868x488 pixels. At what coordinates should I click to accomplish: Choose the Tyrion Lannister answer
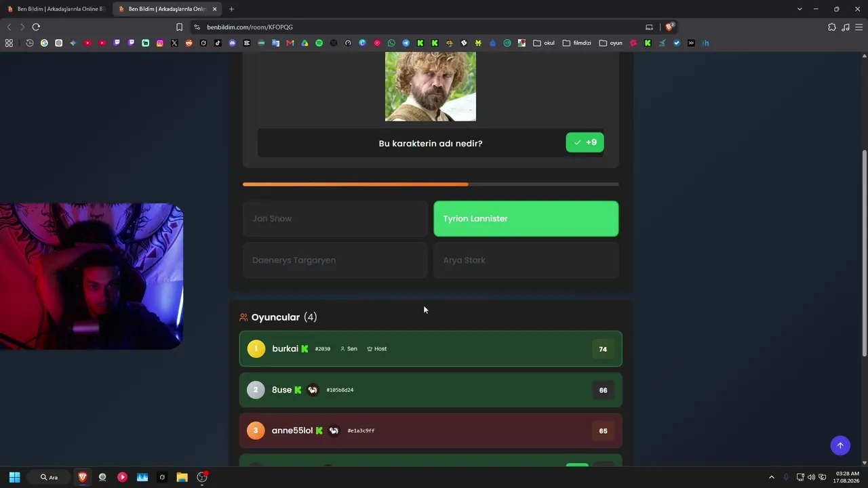tap(526, 218)
